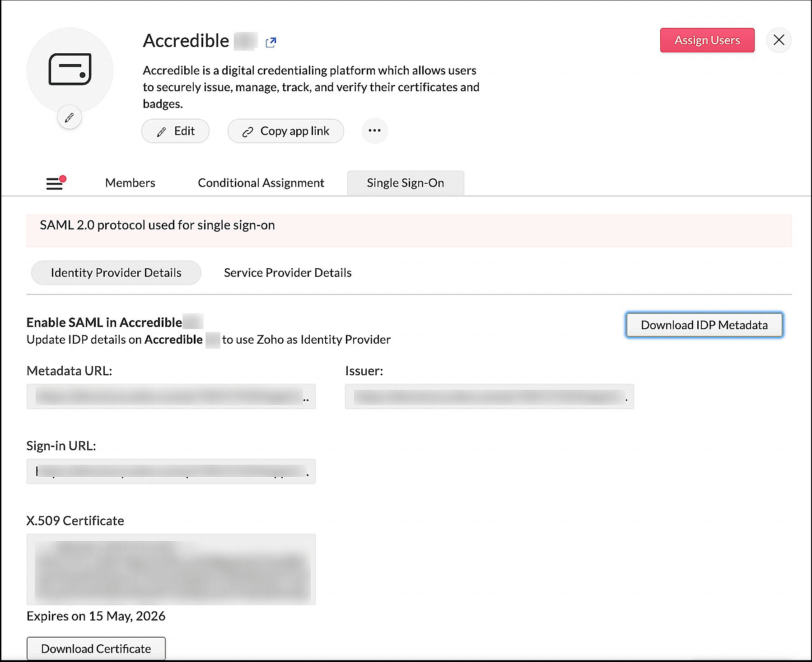Click the Accredible description paragraph

point(311,87)
